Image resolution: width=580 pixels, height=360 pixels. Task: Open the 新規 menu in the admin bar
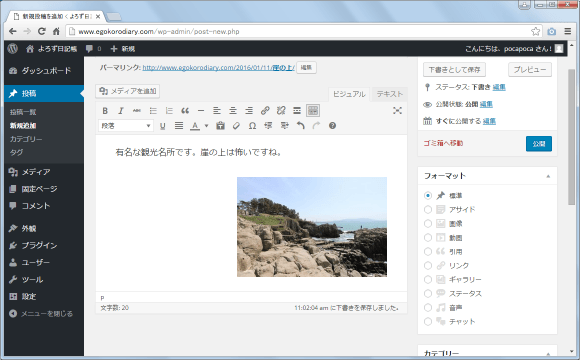pos(123,48)
